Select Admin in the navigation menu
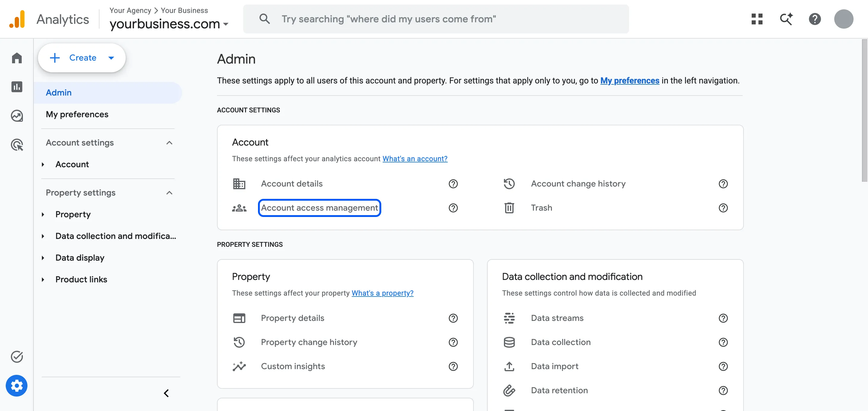The width and height of the screenshot is (868, 411). (x=108, y=93)
